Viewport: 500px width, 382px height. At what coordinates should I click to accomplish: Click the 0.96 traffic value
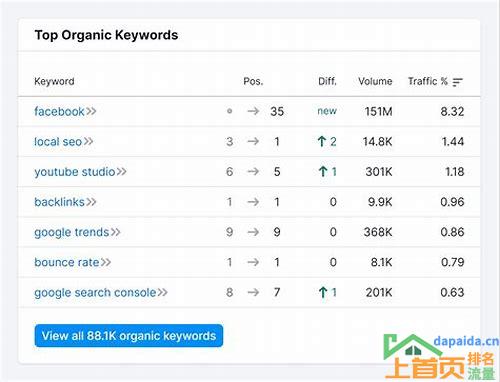coord(452,202)
